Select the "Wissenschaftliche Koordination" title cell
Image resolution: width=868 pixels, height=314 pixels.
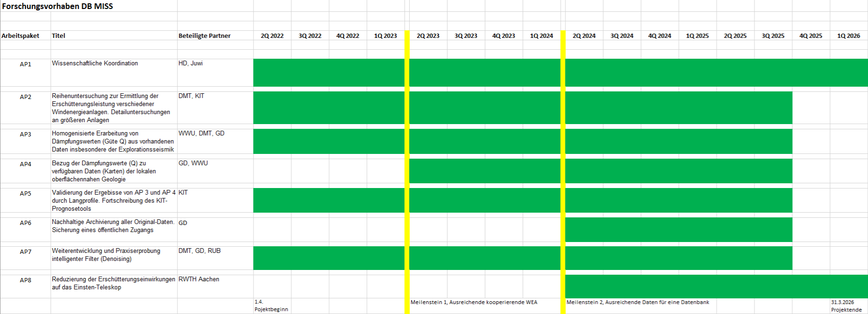[x=95, y=63]
